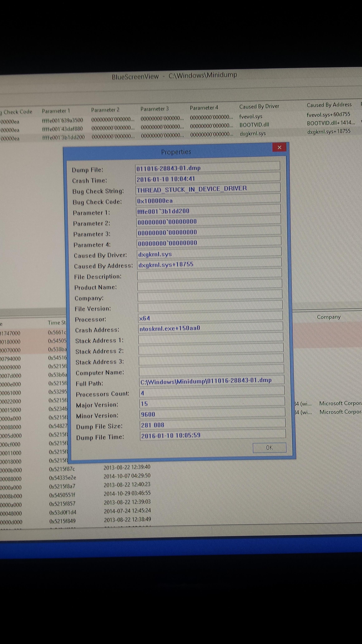The height and width of the screenshot is (644, 362).
Task: Sort by Parameter 4 column header
Action: click(204, 108)
